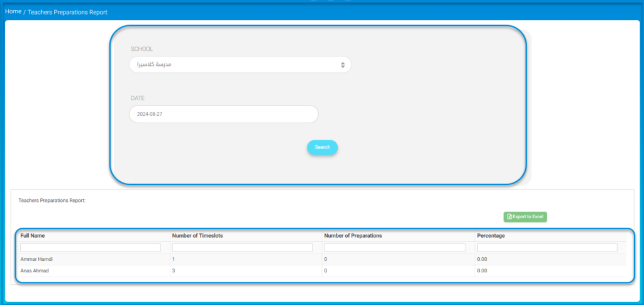Sort by Number of Timeslots header

(197, 236)
